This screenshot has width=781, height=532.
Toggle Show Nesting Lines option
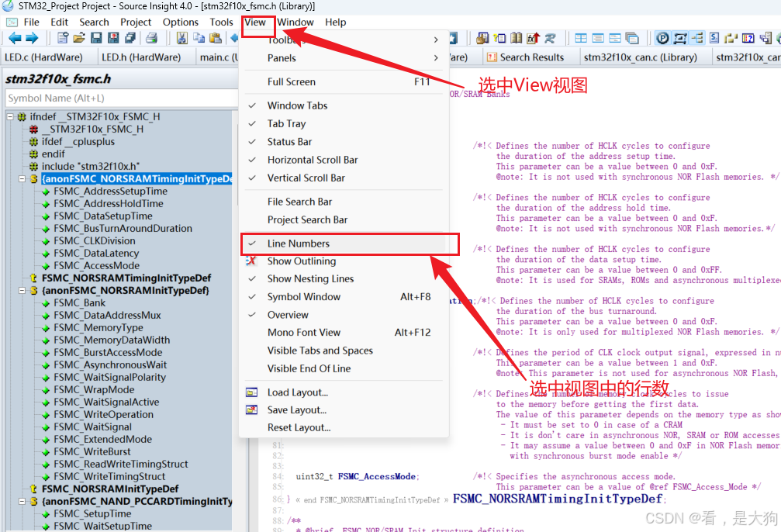(x=344, y=279)
